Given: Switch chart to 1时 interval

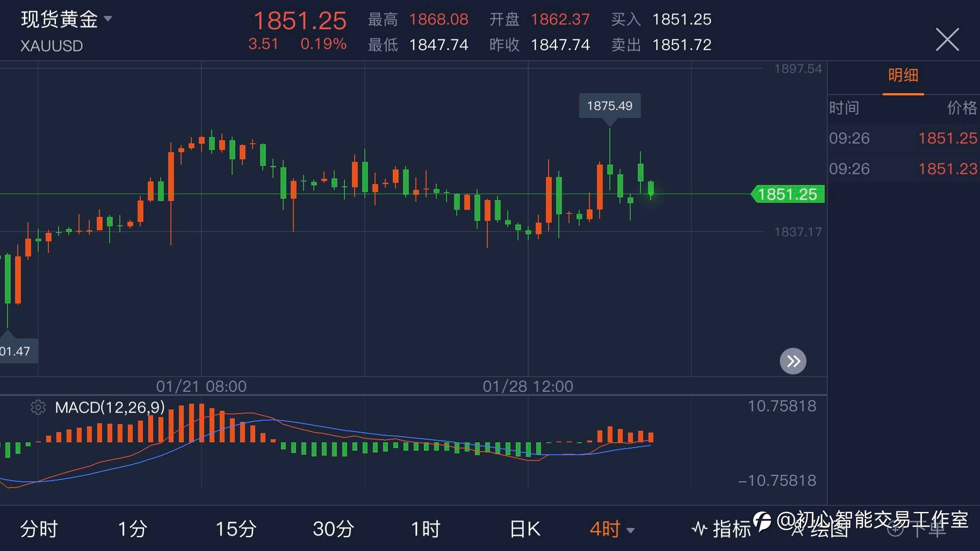Looking at the screenshot, I should [425, 529].
